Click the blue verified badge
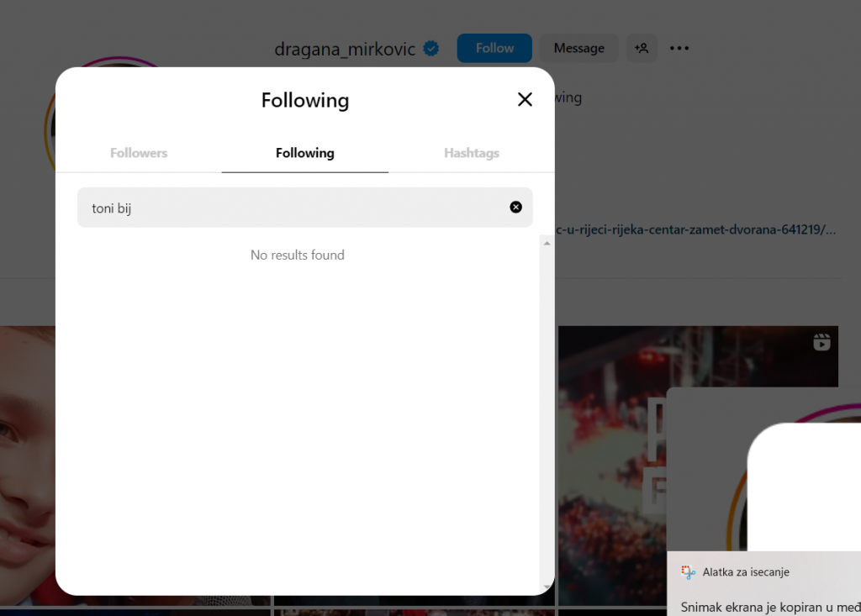The image size is (861, 616). [x=431, y=49]
